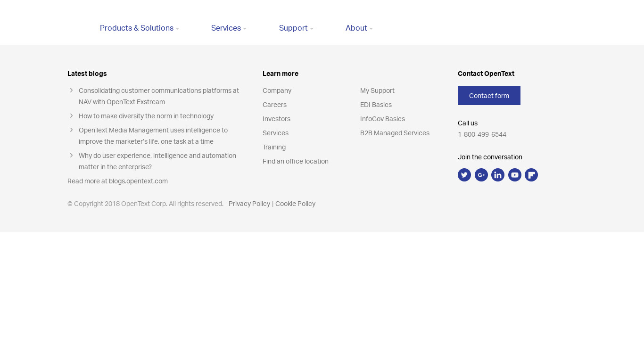Go to Careers under Learn more
644x362 pixels.
[274, 105]
